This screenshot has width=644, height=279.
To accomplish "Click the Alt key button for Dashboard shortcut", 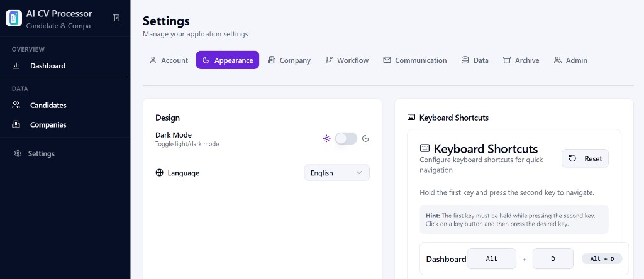I will pos(492,259).
